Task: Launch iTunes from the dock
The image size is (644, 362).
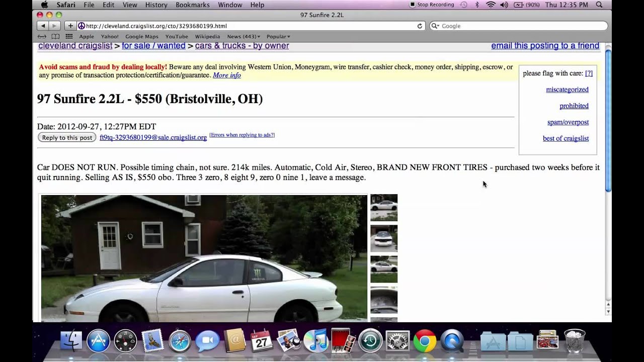Action: click(316, 341)
